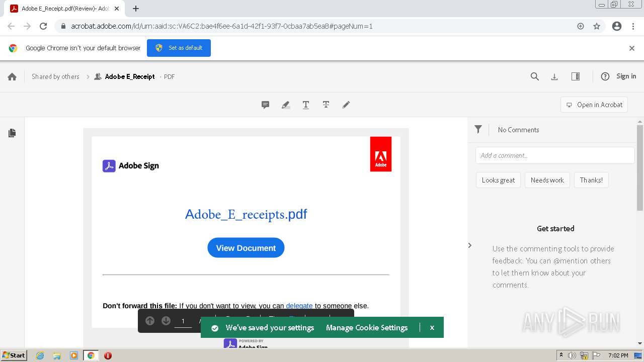Select the Underline text tool
Screen dimensions: 644x362
(305, 105)
